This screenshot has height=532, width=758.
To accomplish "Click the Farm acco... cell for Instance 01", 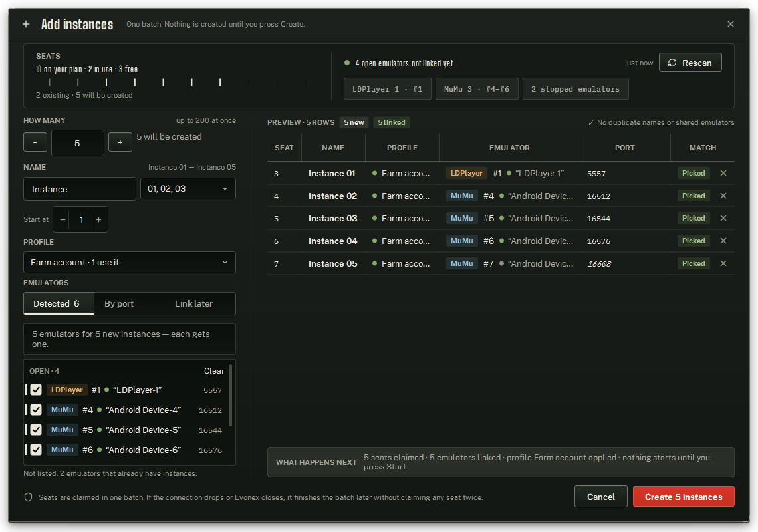I will [401, 173].
